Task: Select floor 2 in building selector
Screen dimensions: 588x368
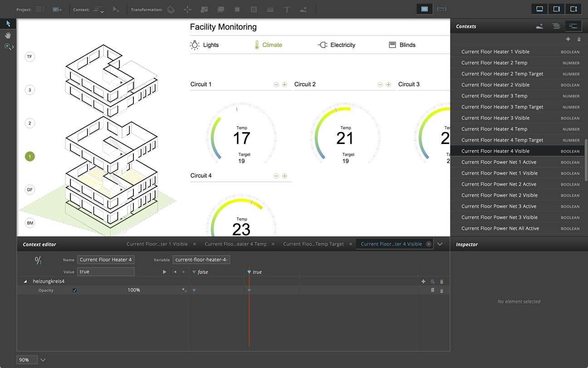Action: pyautogui.click(x=30, y=123)
